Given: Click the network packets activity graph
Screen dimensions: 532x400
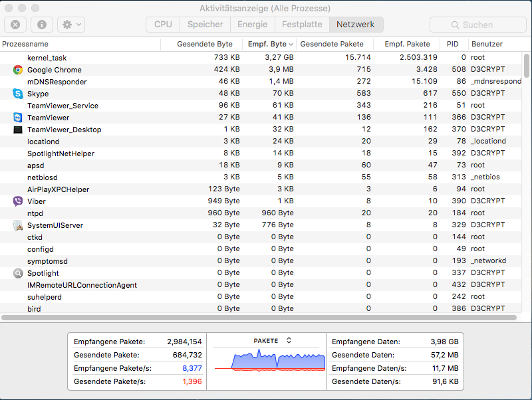Looking at the screenshot, I should tap(270, 360).
